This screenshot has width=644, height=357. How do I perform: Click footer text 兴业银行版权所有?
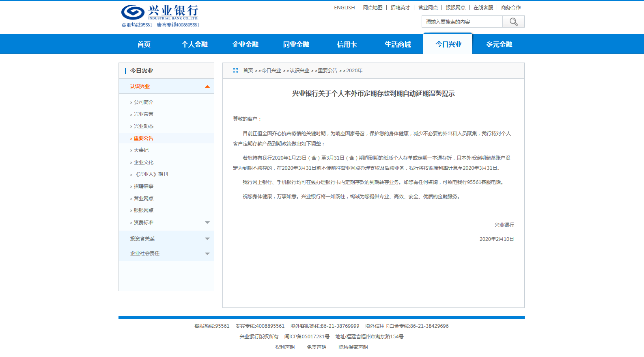click(259, 337)
